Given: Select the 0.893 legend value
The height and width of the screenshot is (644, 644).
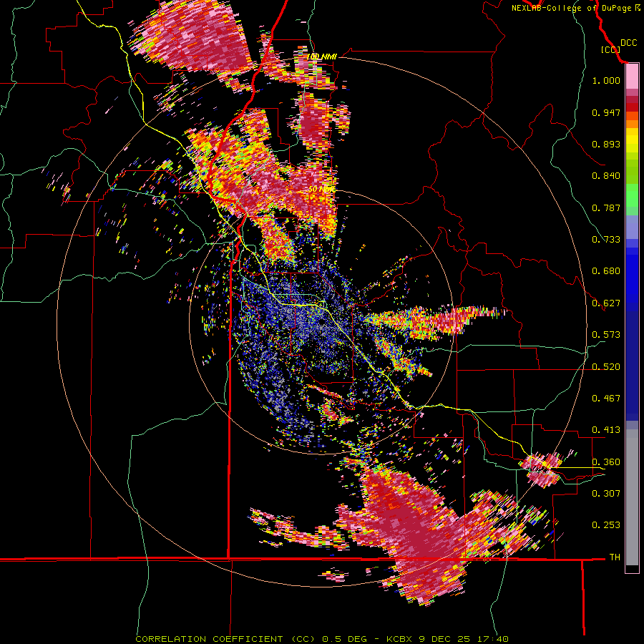Looking at the screenshot, I should tap(606, 144).
